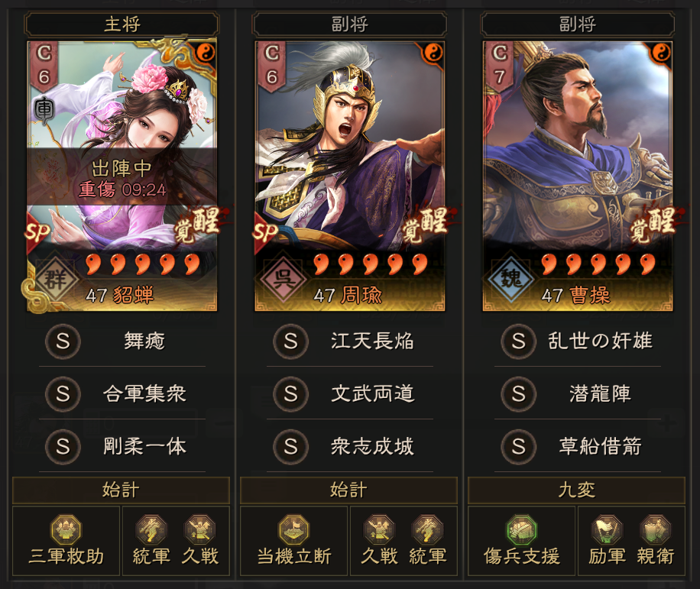The image size is (700, 589).
Task: Click the 群 faction emblem on 貂蝉's card
Action: pos(56,280)
